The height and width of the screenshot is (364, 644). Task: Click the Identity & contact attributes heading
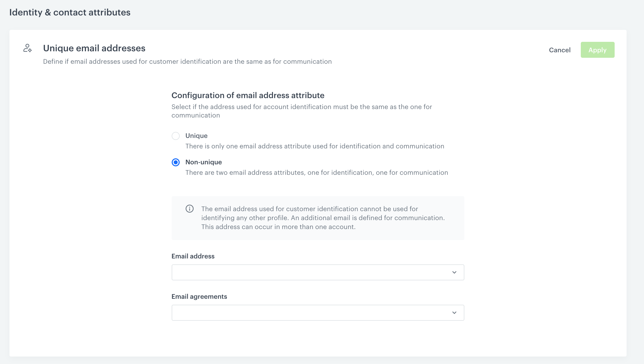point(70,12)
